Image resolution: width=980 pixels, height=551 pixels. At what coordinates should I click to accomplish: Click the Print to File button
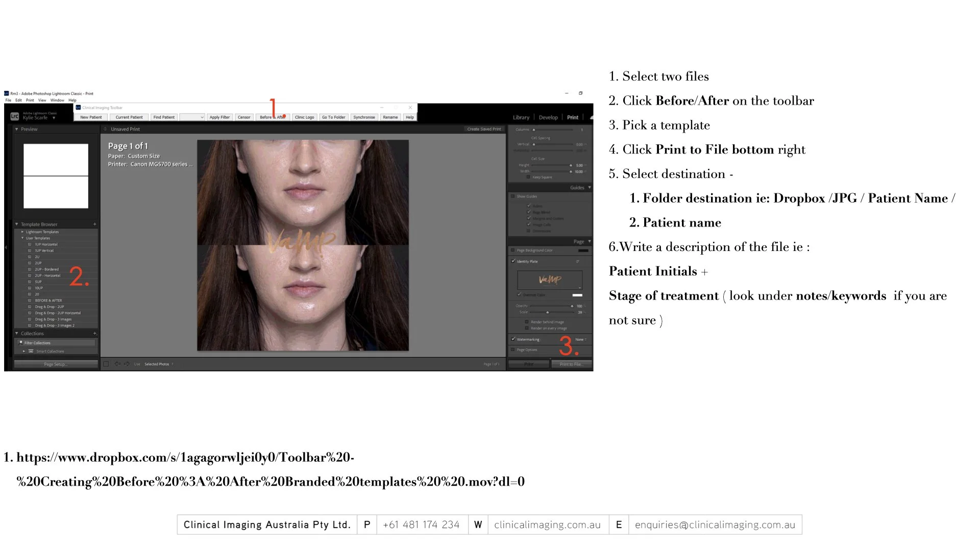click(x=571, y=364)
